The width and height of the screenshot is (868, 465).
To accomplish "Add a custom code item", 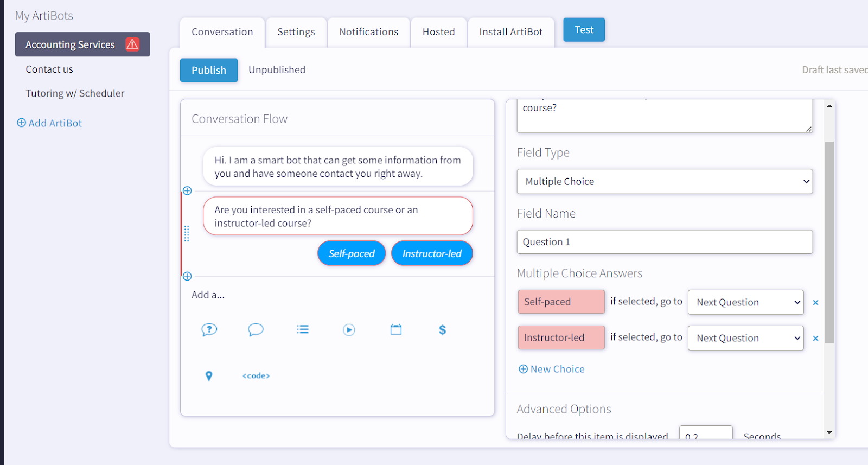I will pos(256,376).
